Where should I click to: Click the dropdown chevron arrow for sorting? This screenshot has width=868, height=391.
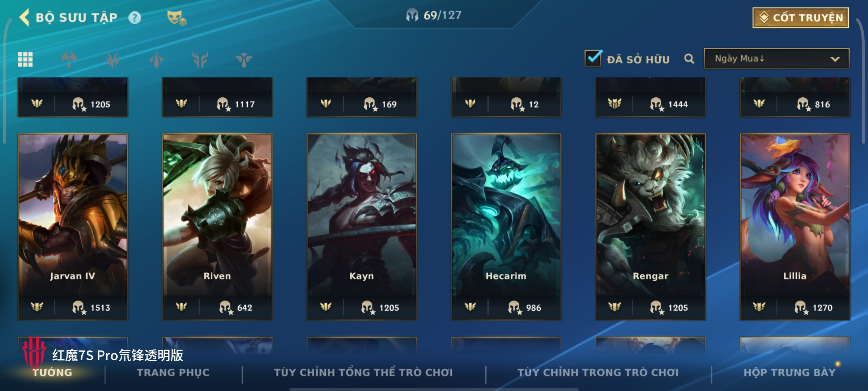coord(835,59)
